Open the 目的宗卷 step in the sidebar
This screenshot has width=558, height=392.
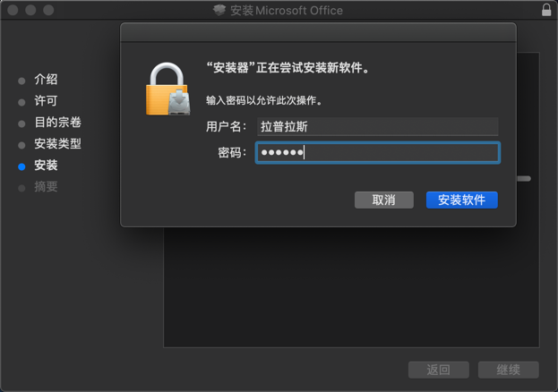tap(57, 123)
